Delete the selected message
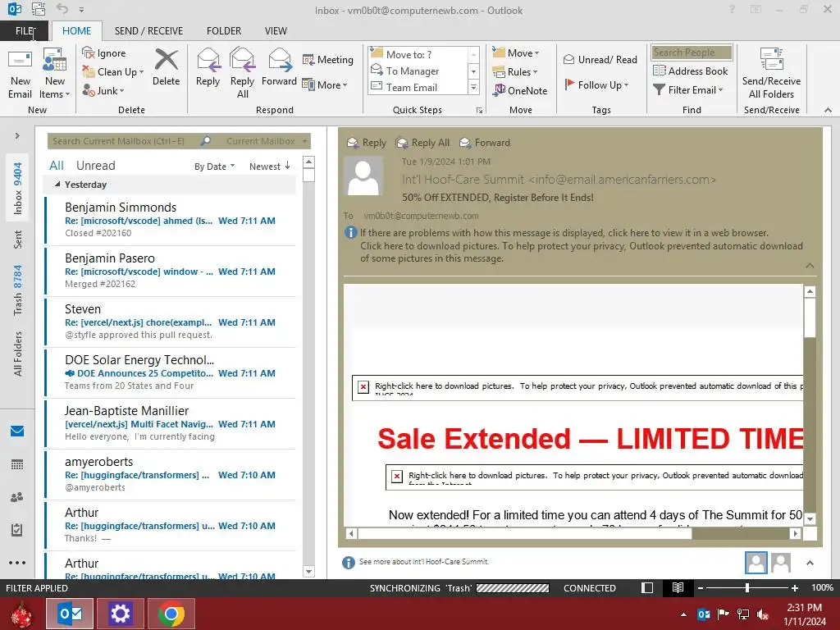 (166, 68)
